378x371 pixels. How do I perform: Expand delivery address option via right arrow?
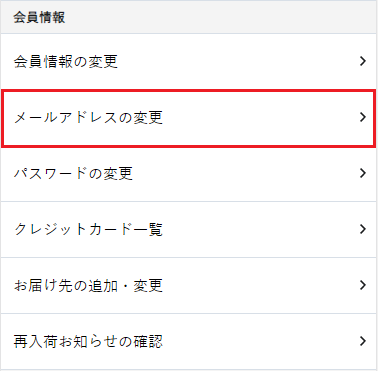coord(363,285)
